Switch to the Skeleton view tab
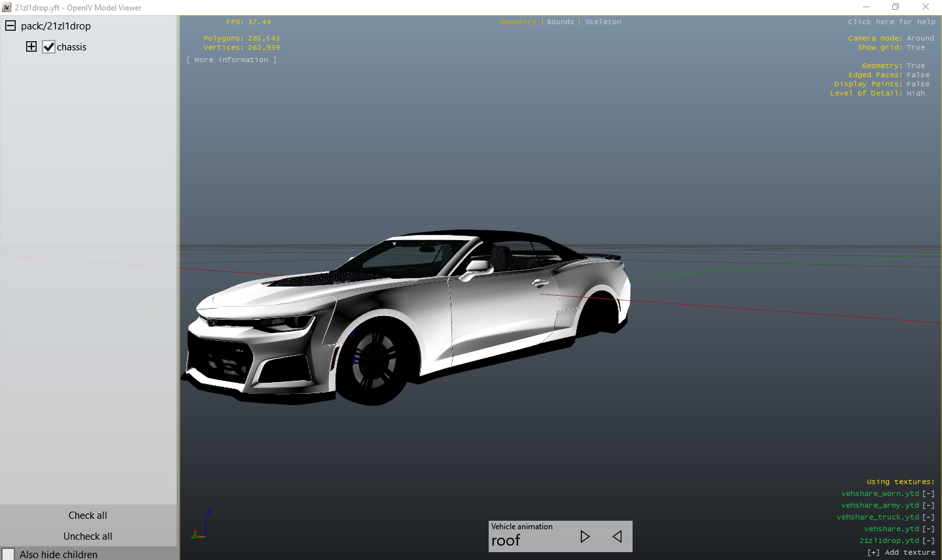The width and height of the screenshot is (942, 560). 602,22
